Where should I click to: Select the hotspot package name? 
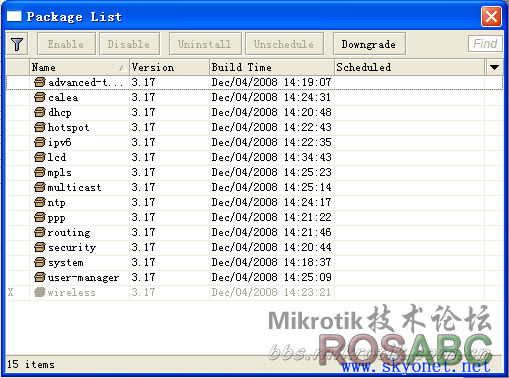click(68, 127)
